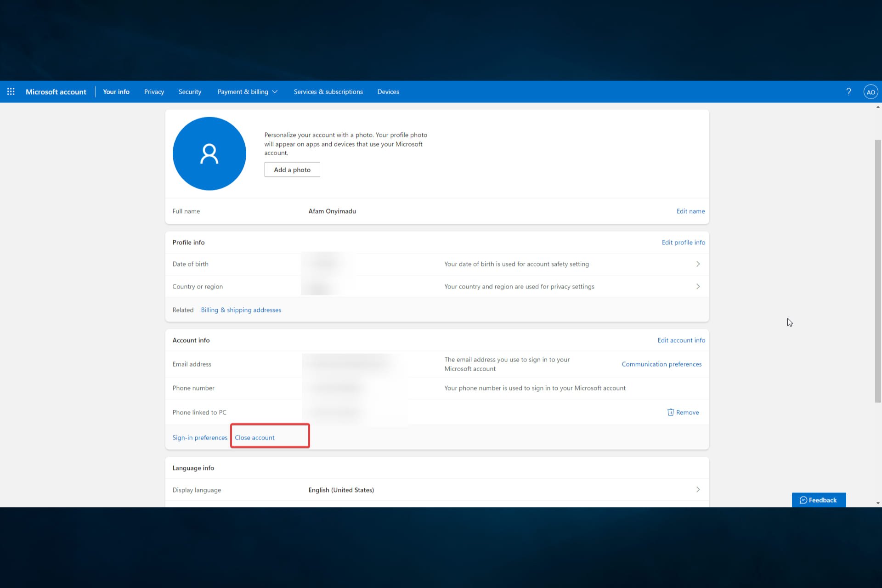The image size is (882, 588).
Task: Open the Payment & billing dropdown menu
Action: [x=248, y=91]
